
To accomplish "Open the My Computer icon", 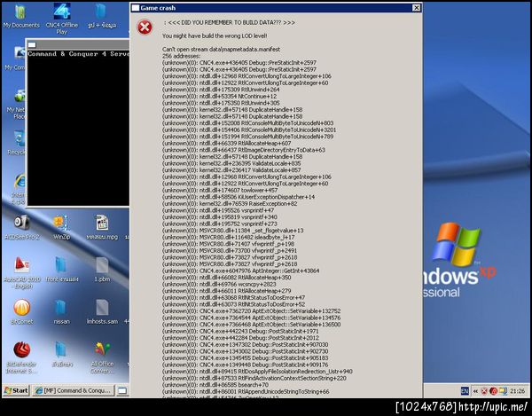I will click(x=15, y=59).
